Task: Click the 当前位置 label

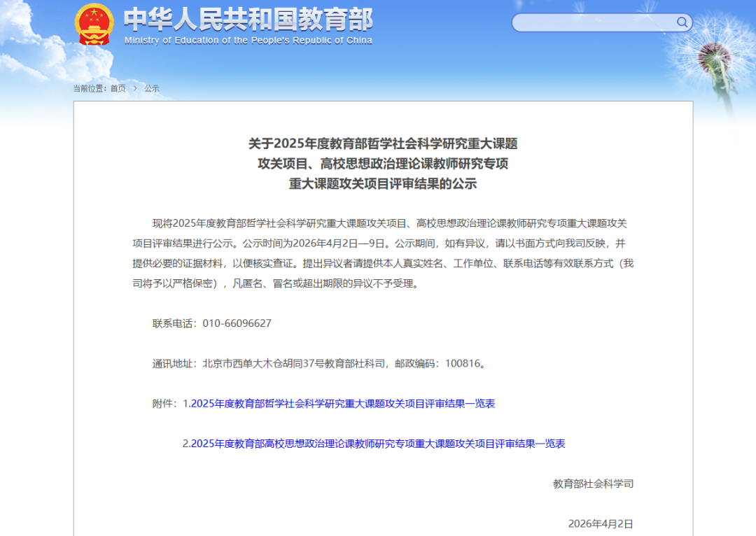Action: [90, 88]
